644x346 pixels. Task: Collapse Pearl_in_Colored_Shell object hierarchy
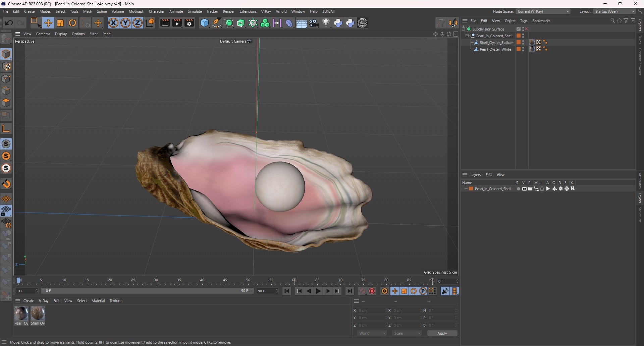(467, 36)
